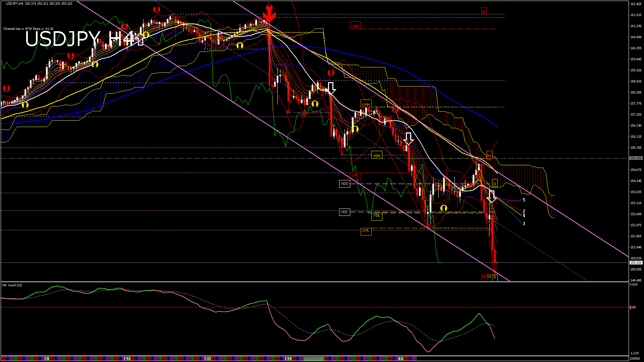Viewport: 644px width, 362px height.
Task: Click the yellow D box at the chart bottom
Action: 495,277
